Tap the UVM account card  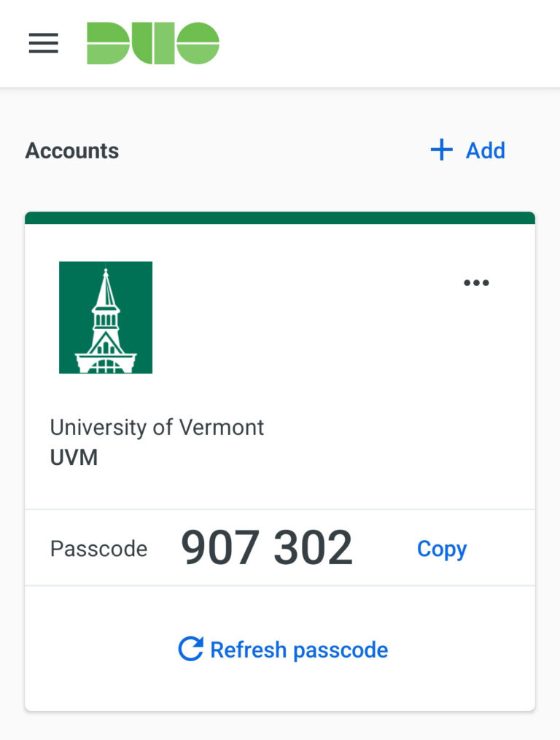click(280, 365)
